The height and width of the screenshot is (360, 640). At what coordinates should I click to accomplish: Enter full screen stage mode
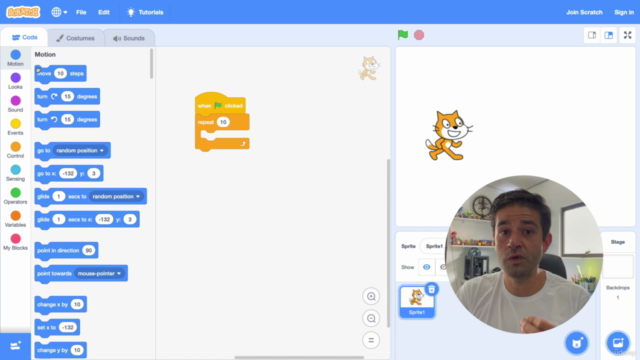point(627,36)
